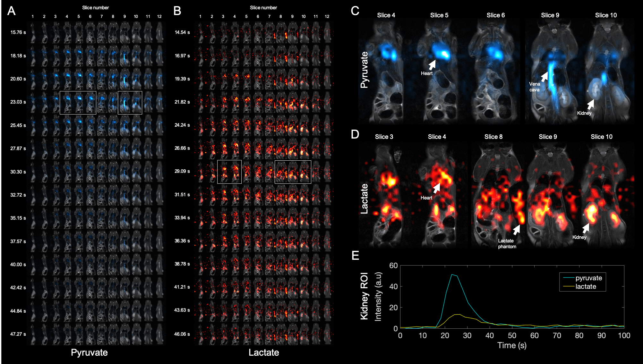Click the Vena cava arrow in Slice 9
Image resolution: width=643 pixels, height=364 pixels.
click(544, 77)
